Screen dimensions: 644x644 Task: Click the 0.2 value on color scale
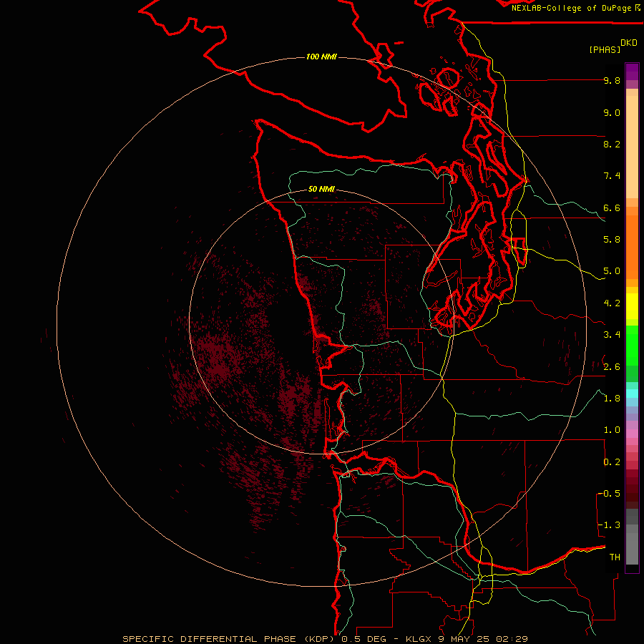pos(612,462)
